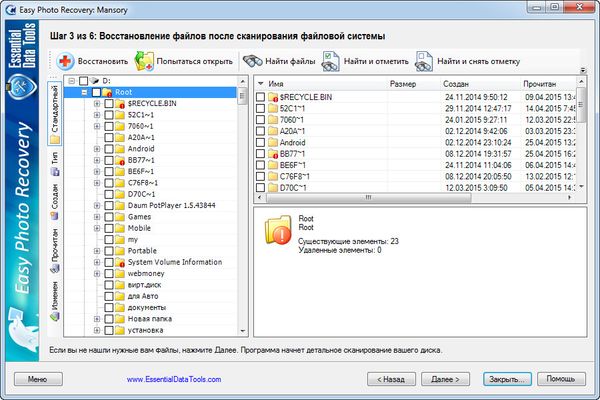Viewport: 600px width, 400px height.
Task: Click the Mobile folder icon in tree
Action: (120, 228)
